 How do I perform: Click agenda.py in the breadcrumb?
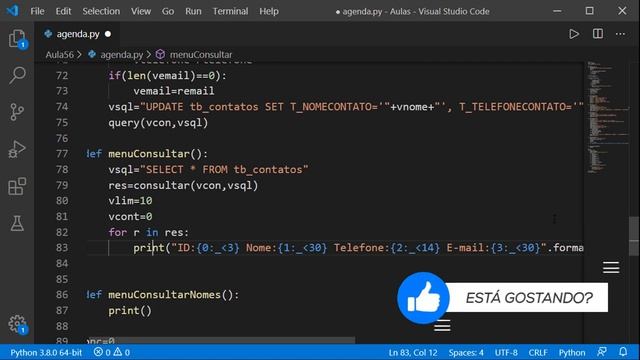click(121, 55)
